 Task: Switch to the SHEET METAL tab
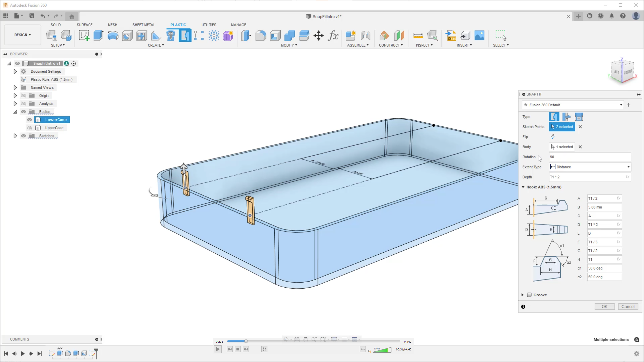point(144,25)
